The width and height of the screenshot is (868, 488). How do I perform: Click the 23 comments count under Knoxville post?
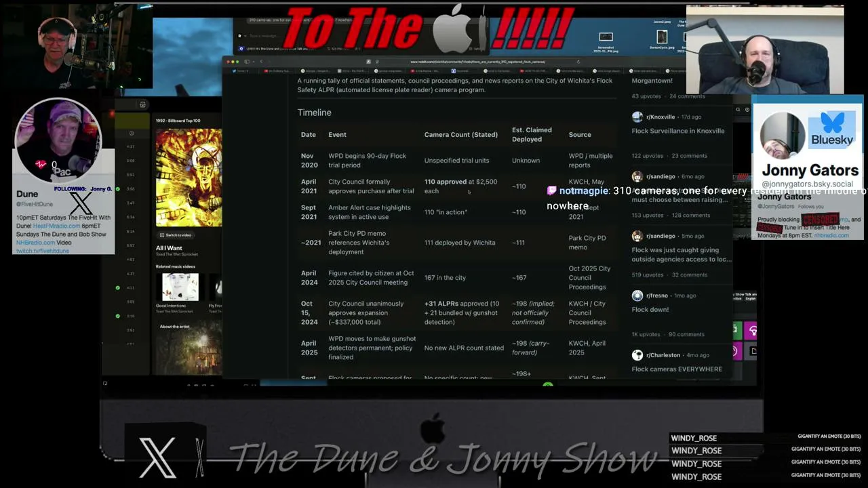pos(689,156)
